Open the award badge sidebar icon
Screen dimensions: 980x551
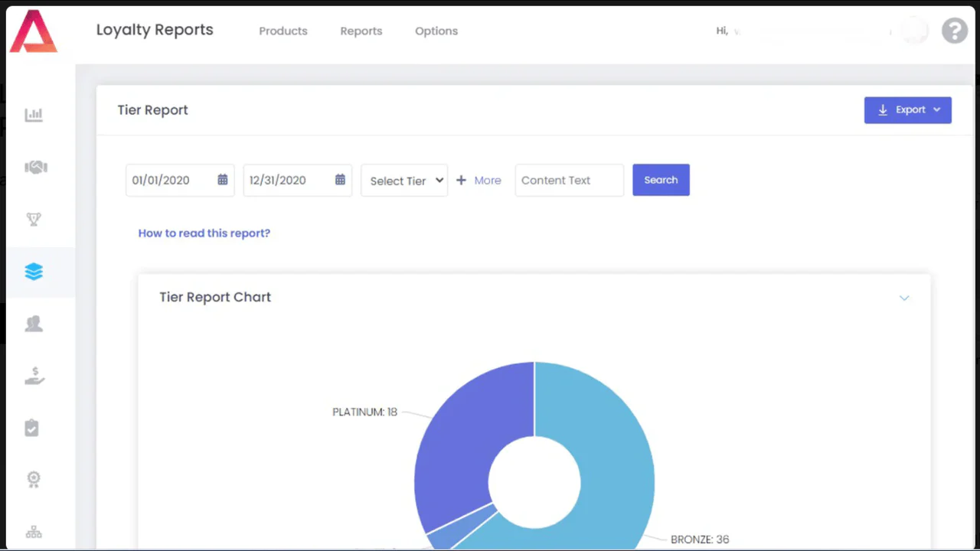(33, 480)
